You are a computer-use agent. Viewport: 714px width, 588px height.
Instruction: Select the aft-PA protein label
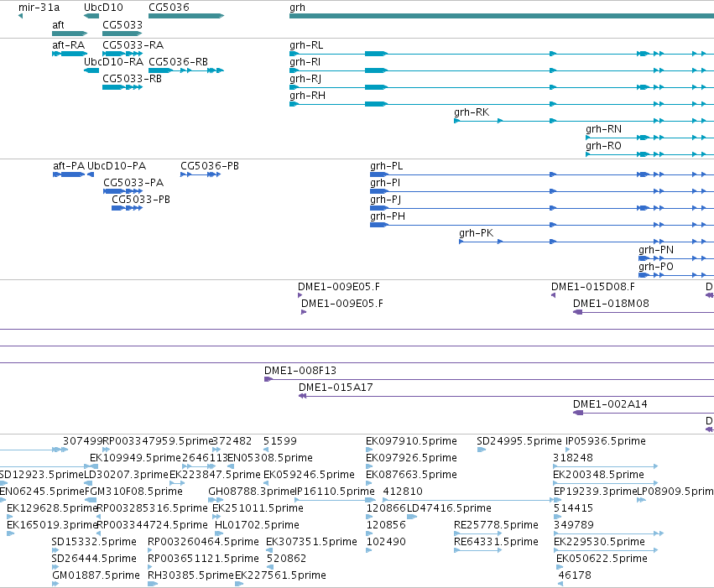point(69,166)
